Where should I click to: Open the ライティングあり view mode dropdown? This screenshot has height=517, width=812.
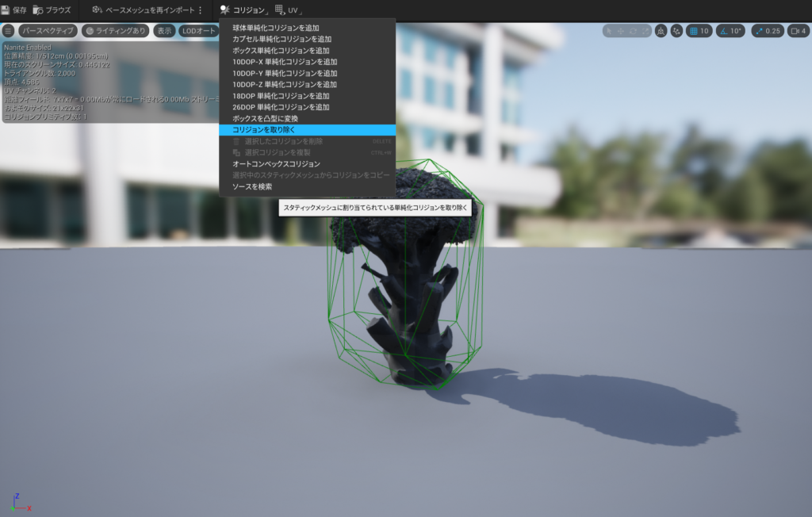pos(116,31)
